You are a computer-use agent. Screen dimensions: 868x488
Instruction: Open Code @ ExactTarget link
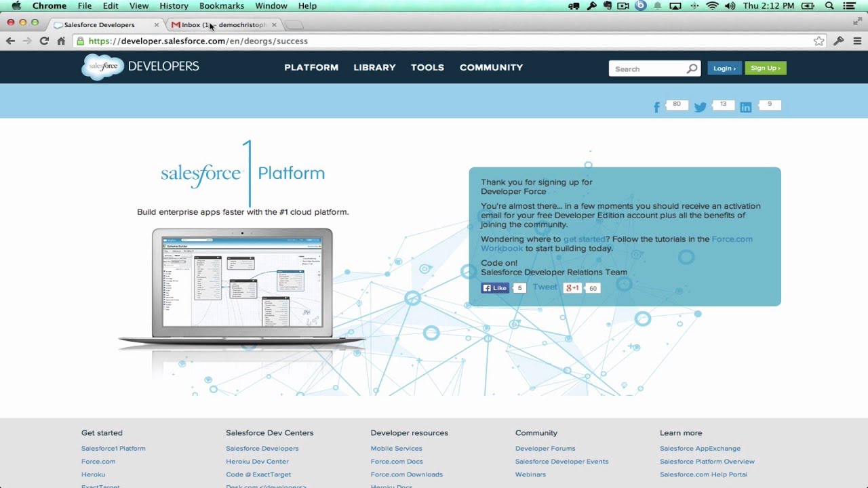[x=258, y=474]
